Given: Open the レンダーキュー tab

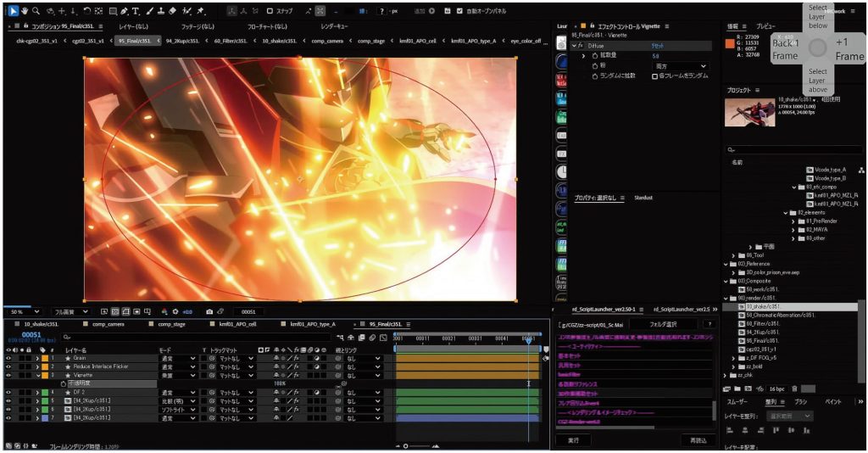Looking at the screenshot, I should [x=334, y=26].
